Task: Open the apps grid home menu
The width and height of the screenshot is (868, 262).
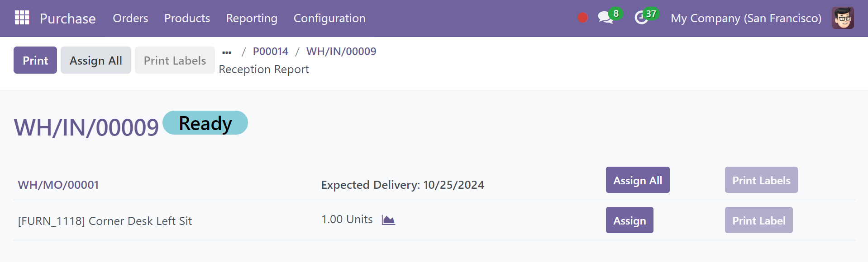Action: (x=22, y=18)
